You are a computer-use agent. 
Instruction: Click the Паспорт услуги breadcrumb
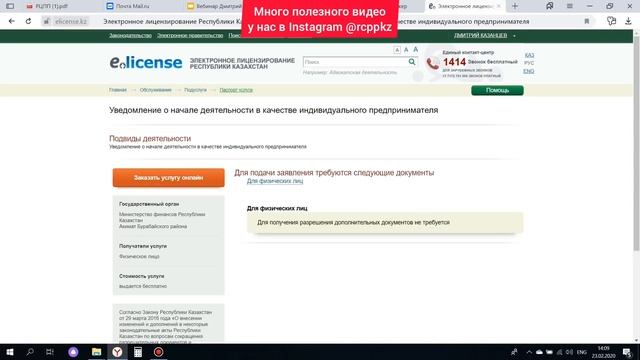(236, 90)
